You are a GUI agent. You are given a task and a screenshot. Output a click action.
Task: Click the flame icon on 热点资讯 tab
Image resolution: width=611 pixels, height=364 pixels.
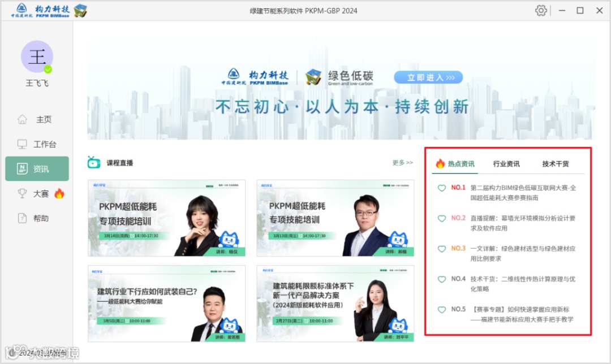pyautogui.click(x=440, y=163)
